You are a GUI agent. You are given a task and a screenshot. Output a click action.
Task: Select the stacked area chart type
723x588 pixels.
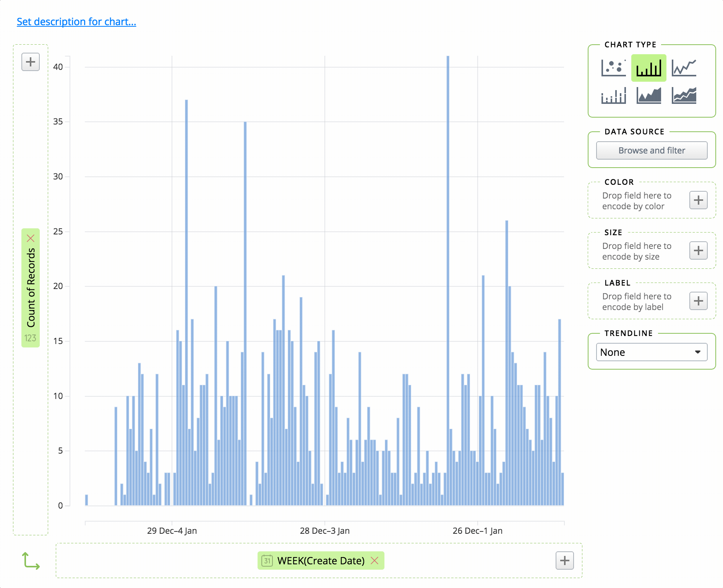pos(684,96)
